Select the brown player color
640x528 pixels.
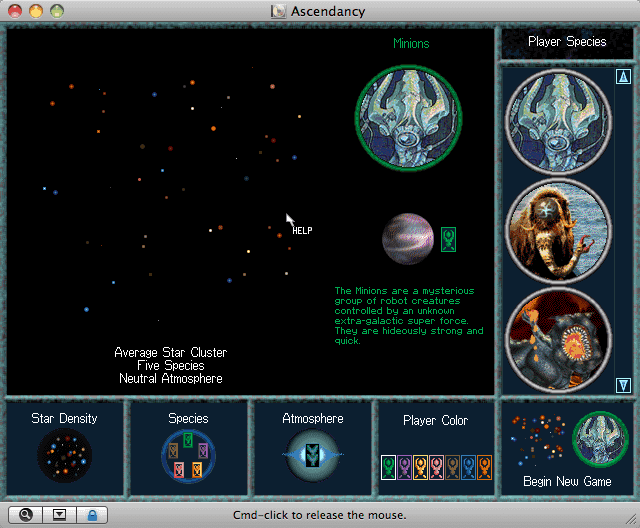pyautogui.click(x=452, y=467)
